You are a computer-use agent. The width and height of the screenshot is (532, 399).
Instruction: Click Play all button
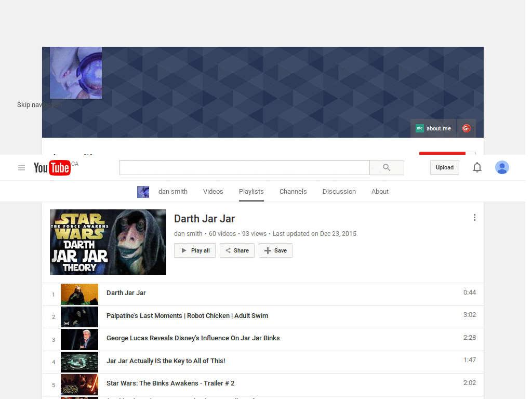pos(195,250)
